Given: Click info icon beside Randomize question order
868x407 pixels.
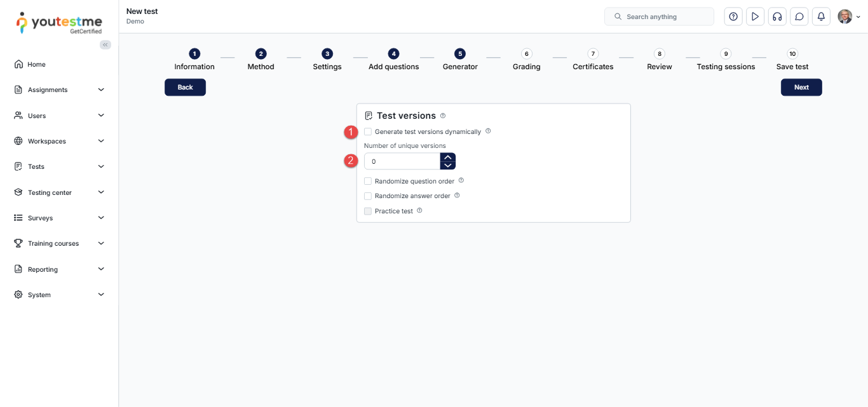Looking at the screenshot, I should coord(461,180).
